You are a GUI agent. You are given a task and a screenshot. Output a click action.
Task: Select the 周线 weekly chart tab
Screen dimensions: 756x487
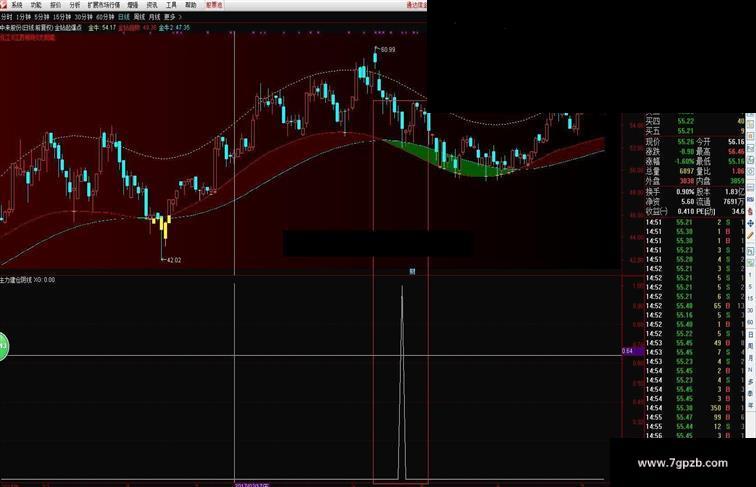(x=139, y=17)
